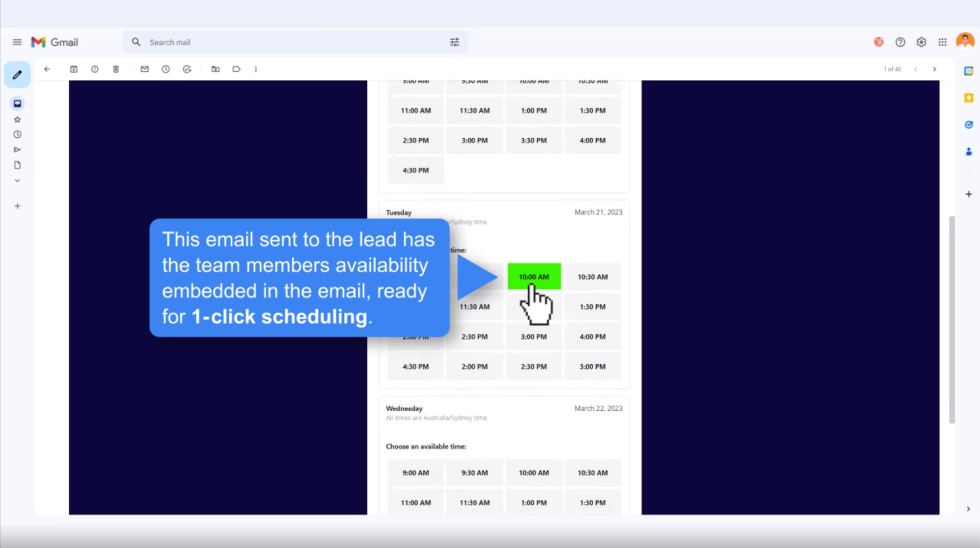Click the March 22, 2023 date
980x548 pixels.
(598, 408)
